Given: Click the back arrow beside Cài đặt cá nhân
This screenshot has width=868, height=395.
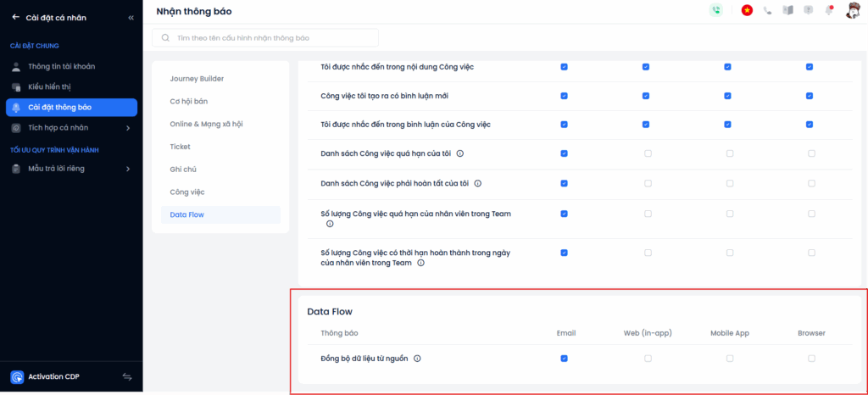Looking at the screenshot, I should pos(15,17).
